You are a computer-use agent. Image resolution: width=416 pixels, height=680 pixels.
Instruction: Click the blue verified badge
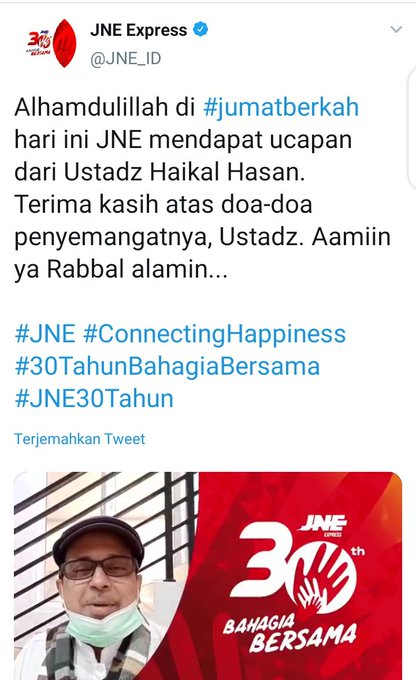(200, 29)
